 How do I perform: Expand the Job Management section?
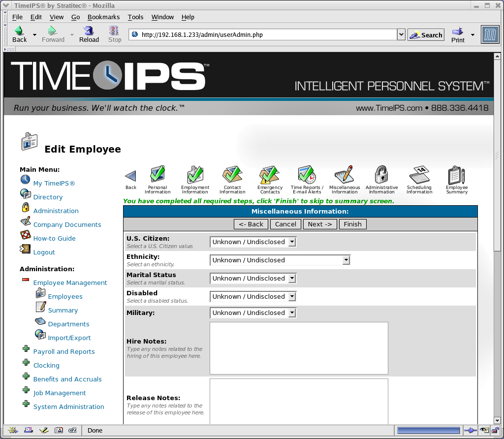26,390
